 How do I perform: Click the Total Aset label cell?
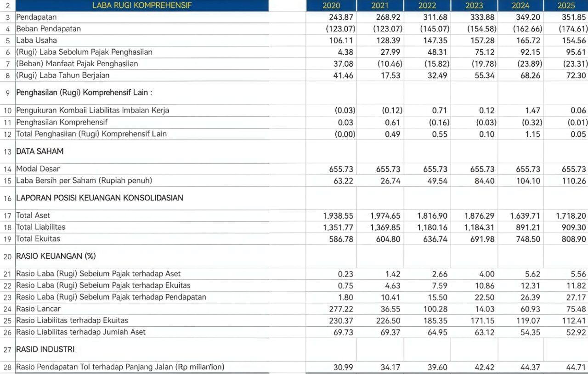(33, 215)
